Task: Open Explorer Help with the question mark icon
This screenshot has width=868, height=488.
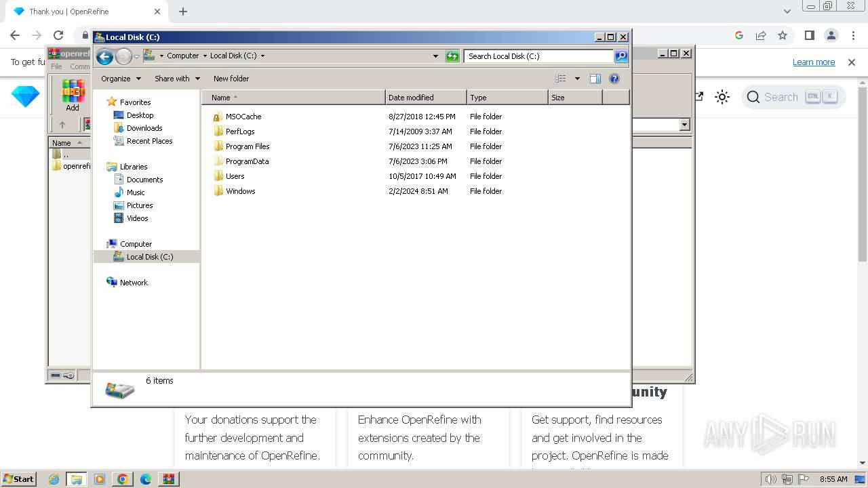Action: [x=614, y=79]
